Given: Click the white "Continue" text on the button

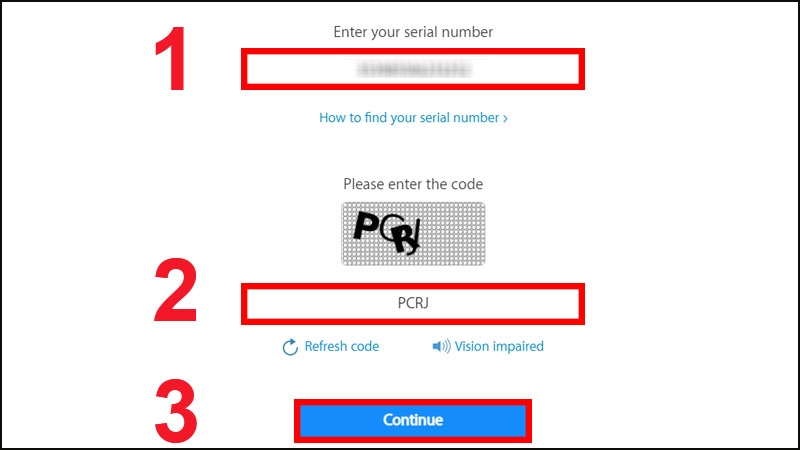Looking at the screenshot, I should (412, 421).
